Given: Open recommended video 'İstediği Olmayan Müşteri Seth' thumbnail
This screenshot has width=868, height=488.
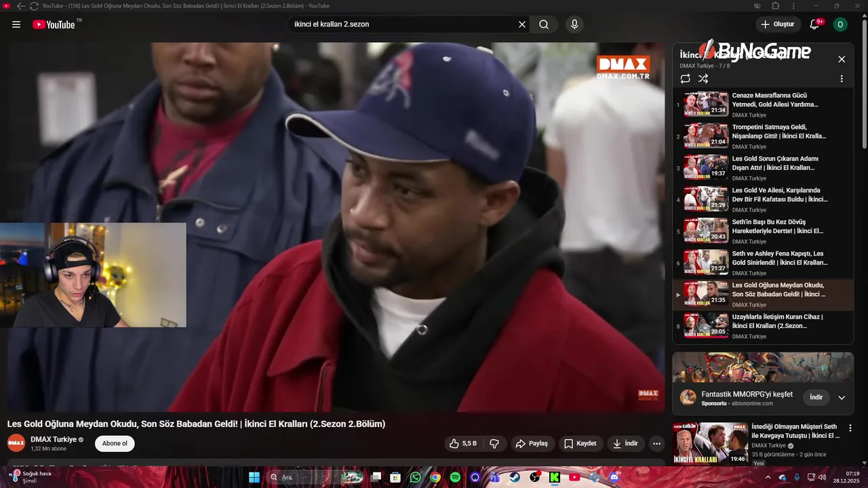Looking at the screenshot, I should pos(711,443).
